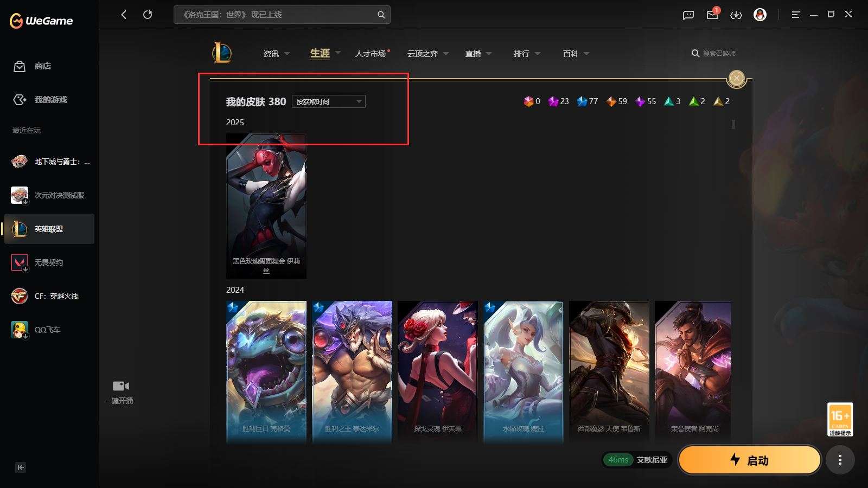Open the 荣誉使者 阿克尚 skin card
Viewport: 868px width, 488px height.
pos(693,372)
